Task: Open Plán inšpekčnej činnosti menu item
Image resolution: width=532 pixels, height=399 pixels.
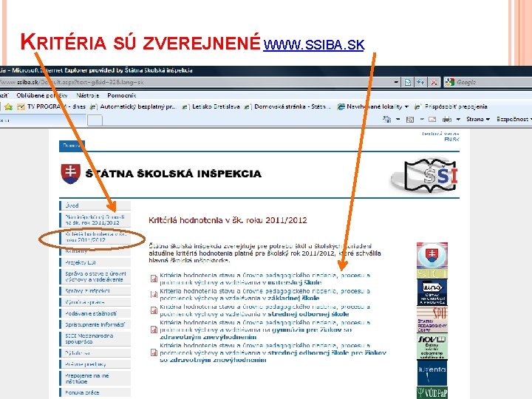Action: (95, 219)
